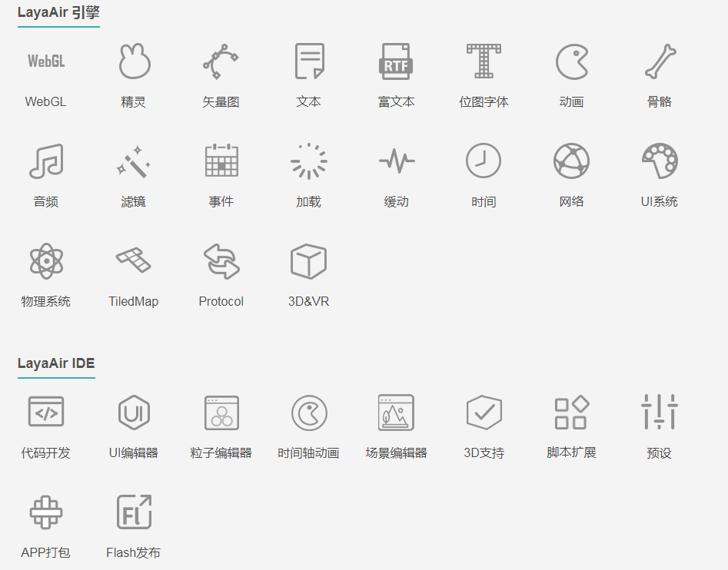Click the 精灵 text label
This screenshot has width=728, height=570.
click(133, 101)
